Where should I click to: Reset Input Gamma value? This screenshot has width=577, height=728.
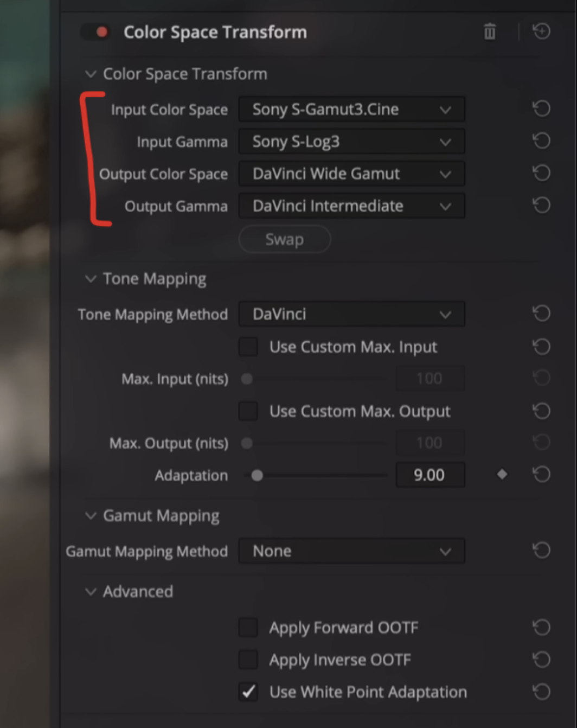point(541,141)
